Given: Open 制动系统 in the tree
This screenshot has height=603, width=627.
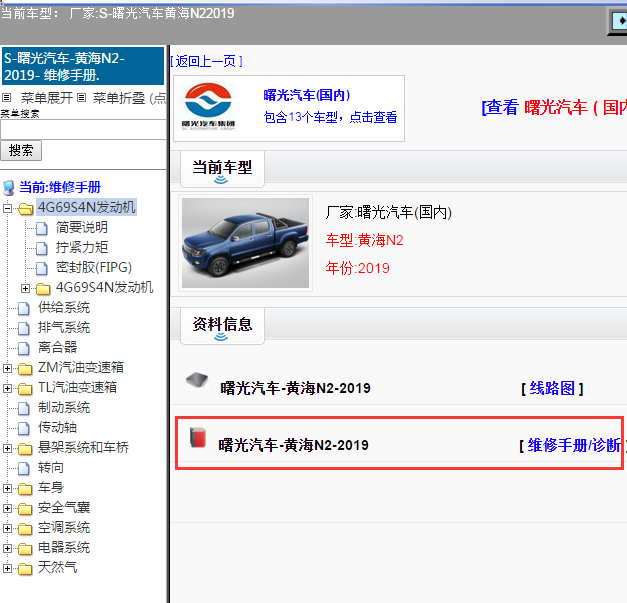Looking at the screenshot, I should [x=64, y=407].
